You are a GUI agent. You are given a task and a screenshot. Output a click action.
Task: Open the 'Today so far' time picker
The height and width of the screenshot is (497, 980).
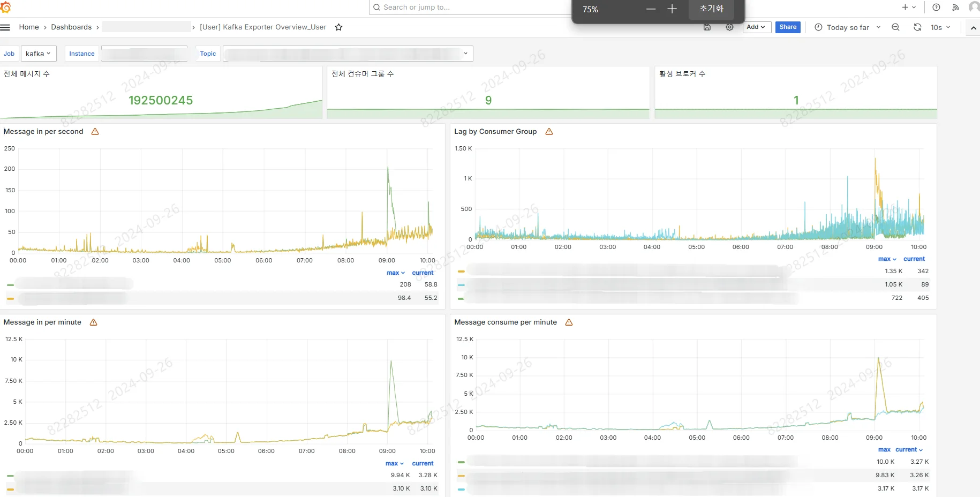(x=847, y=27)
